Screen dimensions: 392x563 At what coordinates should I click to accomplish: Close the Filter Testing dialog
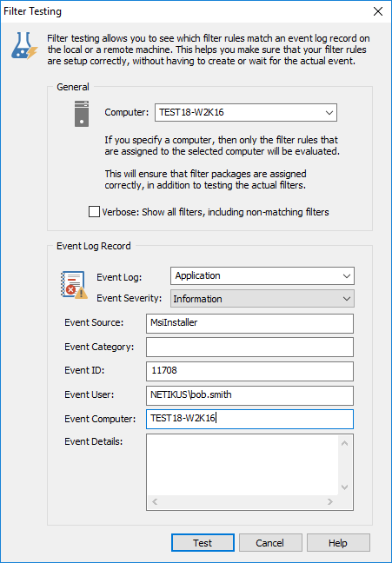[x=378, y=11]
